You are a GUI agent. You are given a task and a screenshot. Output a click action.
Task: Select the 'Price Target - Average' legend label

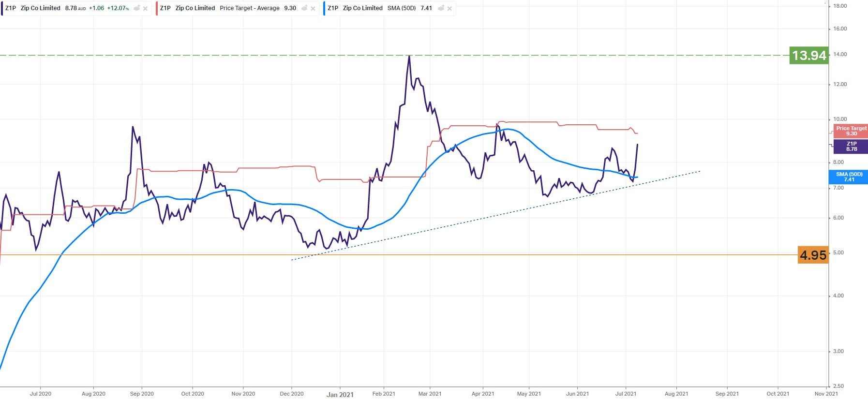[250, 8]
